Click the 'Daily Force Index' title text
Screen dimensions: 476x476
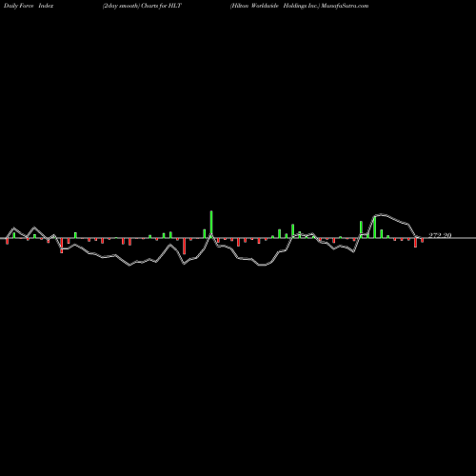(x=29, y=6)
